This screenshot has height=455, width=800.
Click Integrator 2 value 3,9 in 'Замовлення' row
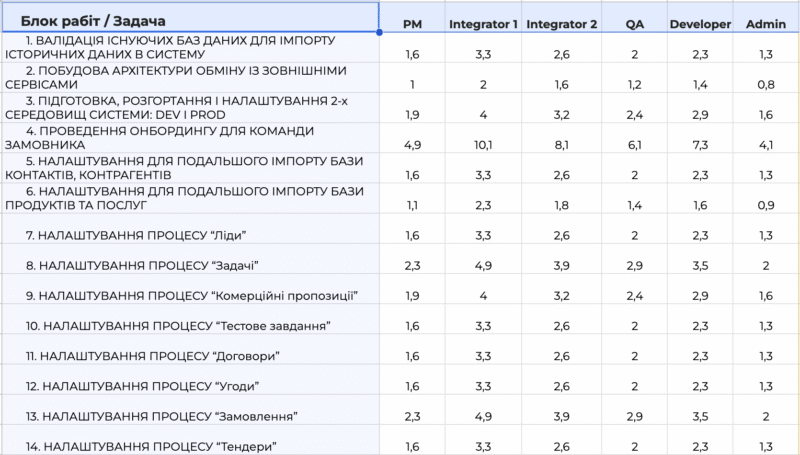click(561, 416)
